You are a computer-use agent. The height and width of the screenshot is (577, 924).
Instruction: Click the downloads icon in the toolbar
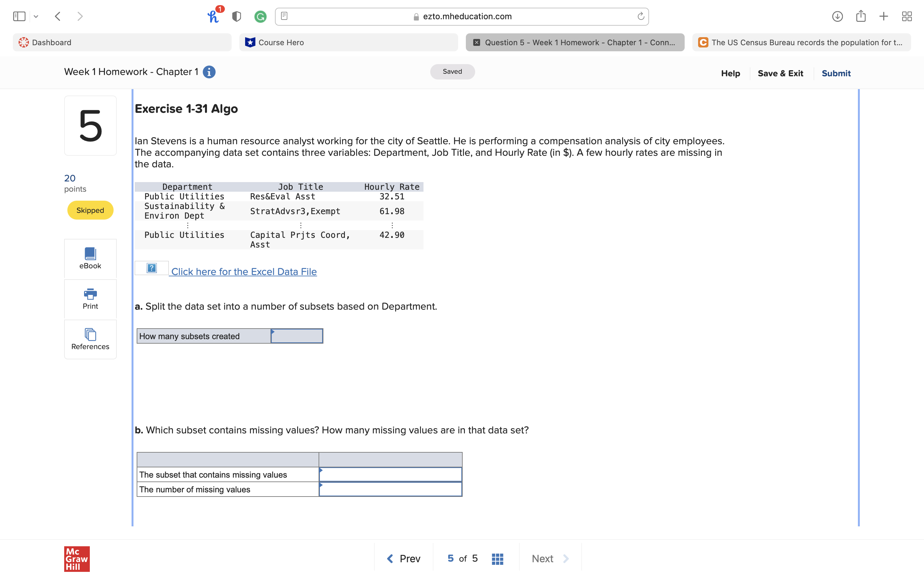837,16
